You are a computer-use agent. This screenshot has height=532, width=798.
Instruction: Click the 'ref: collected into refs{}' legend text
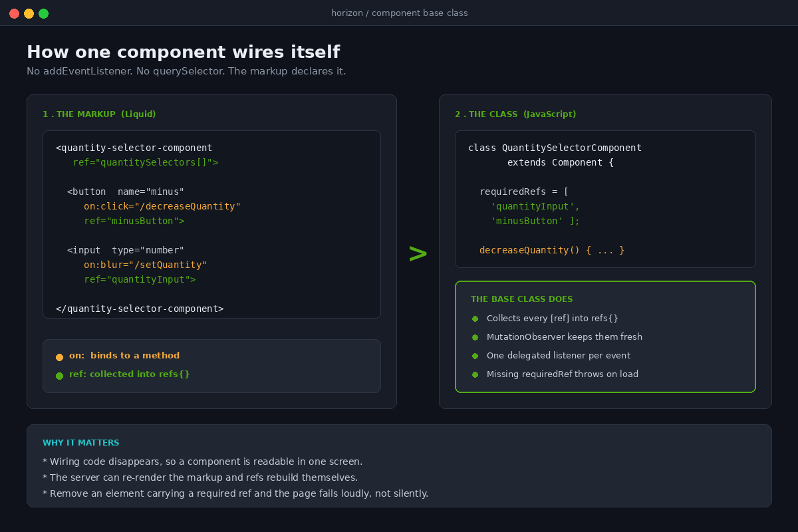click(130, 374)
